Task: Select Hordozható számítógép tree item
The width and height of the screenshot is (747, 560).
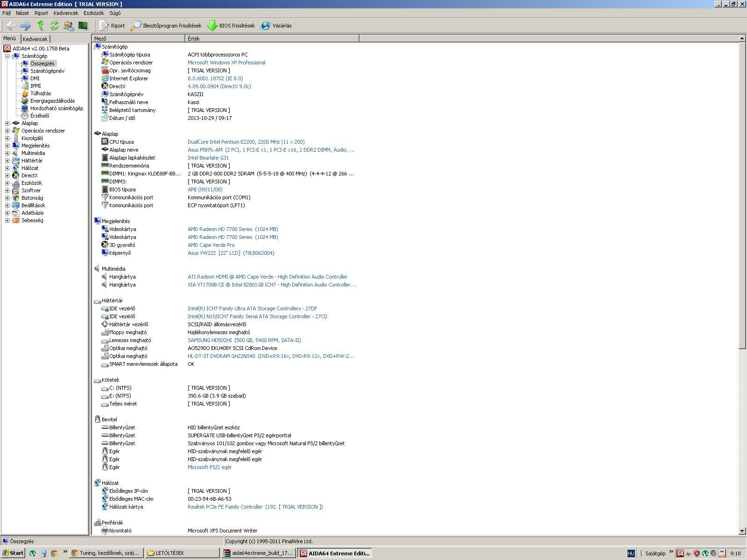Action: (56, 108)
